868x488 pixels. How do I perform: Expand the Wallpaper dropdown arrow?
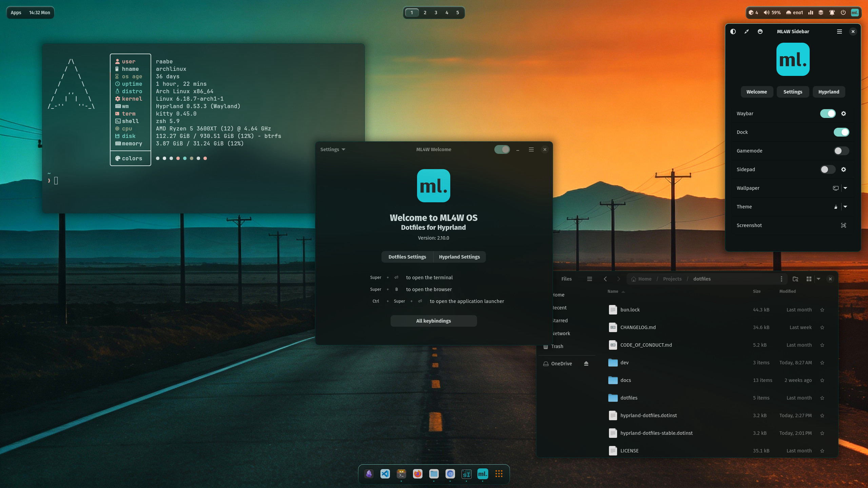pos(845,188)
